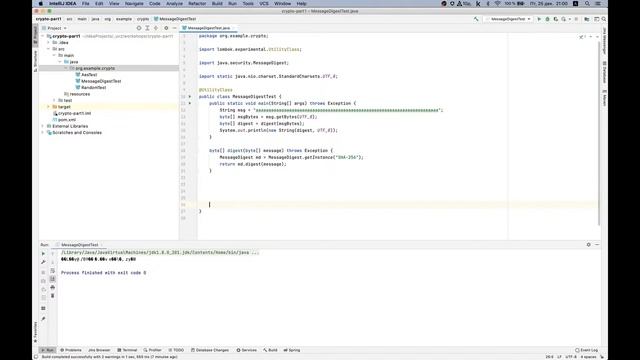This screenshot has width=640, height=360.
Task: Click the Apple menu logo
Action: point(40,4)
